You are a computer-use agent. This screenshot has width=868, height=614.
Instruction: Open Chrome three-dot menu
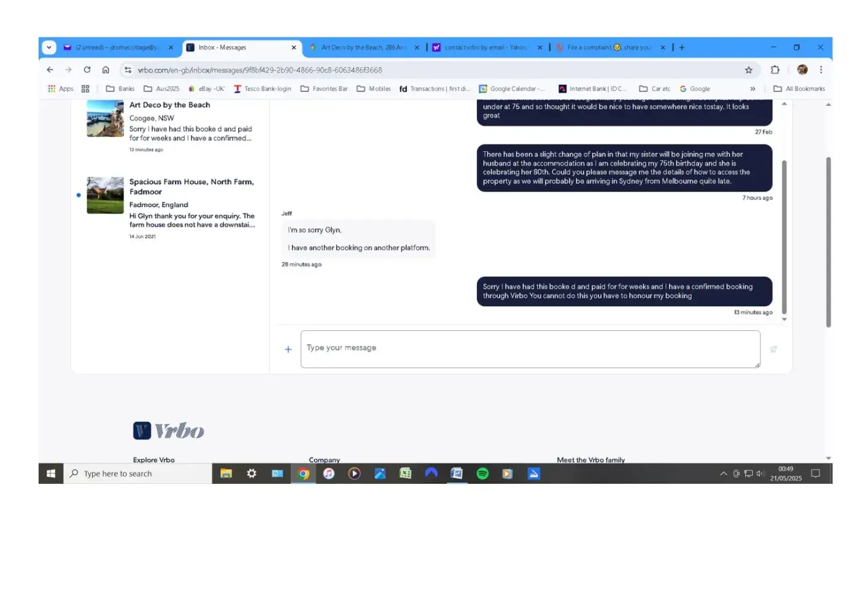tap(821, 70)
